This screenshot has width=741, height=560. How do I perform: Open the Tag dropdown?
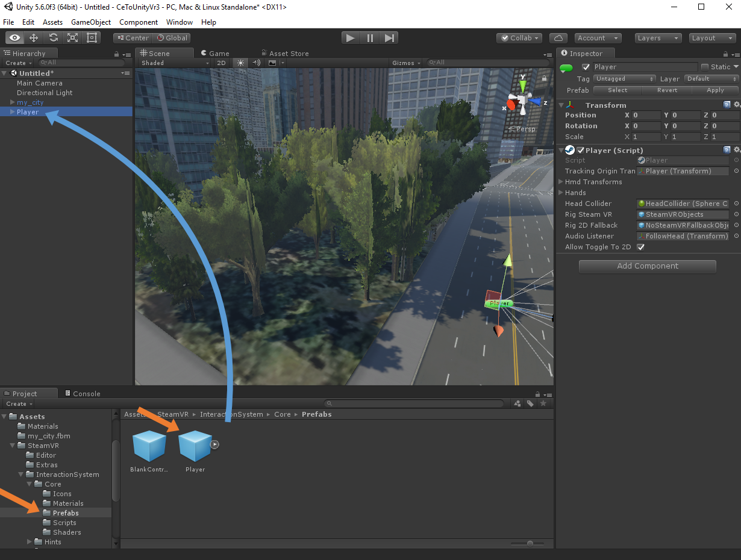625,79
